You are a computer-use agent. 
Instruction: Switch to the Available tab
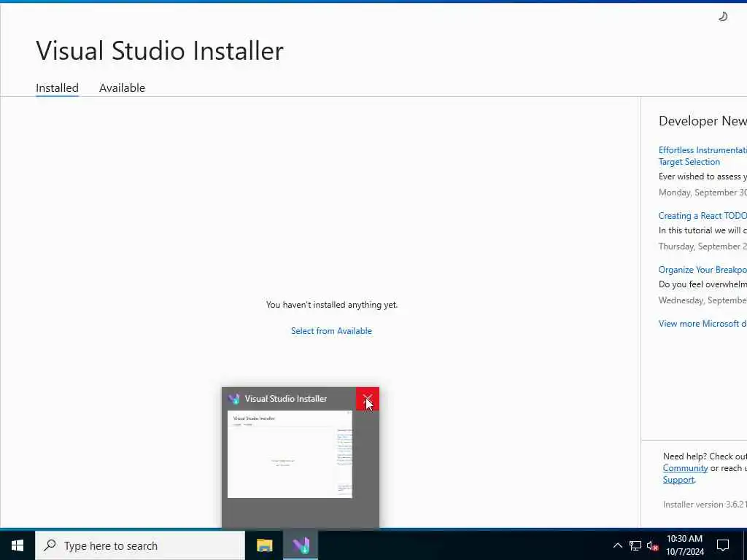pyautogui.click(x=122, y=88)
